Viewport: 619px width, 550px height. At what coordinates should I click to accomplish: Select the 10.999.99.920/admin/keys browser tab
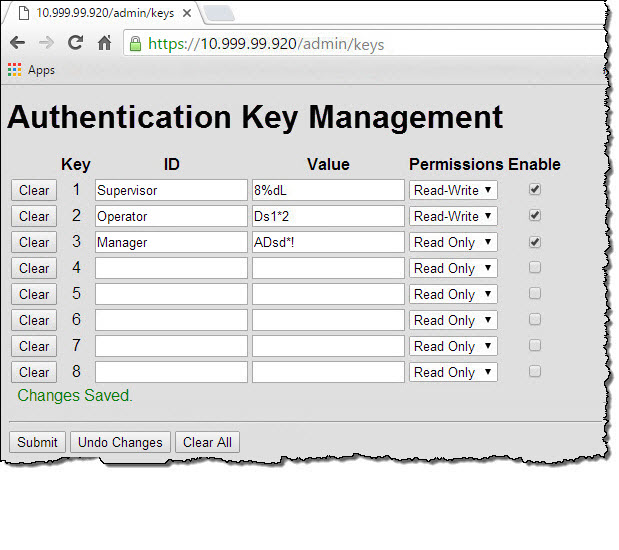point(105,13)
